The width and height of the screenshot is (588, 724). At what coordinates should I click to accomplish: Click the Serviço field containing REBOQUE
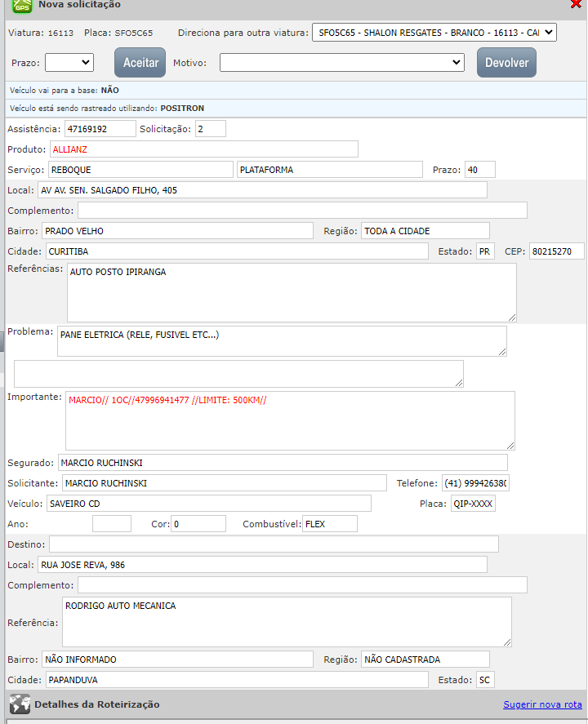tap(140, 170)
